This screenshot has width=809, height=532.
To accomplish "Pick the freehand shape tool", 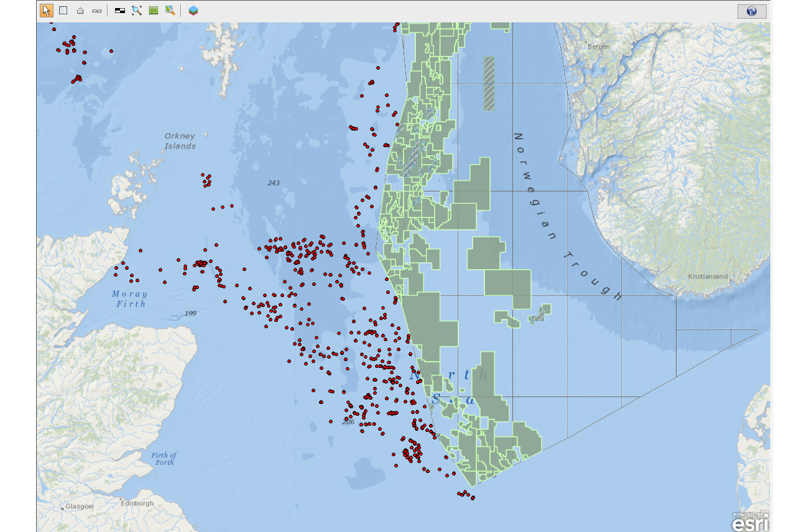I will click(x=96, y=11).
